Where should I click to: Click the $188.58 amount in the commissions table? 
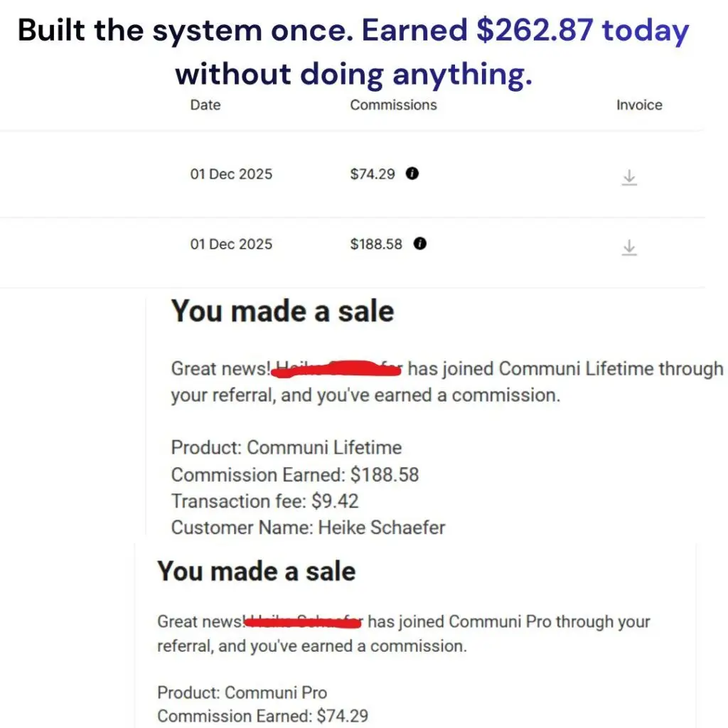pos(376,244)
